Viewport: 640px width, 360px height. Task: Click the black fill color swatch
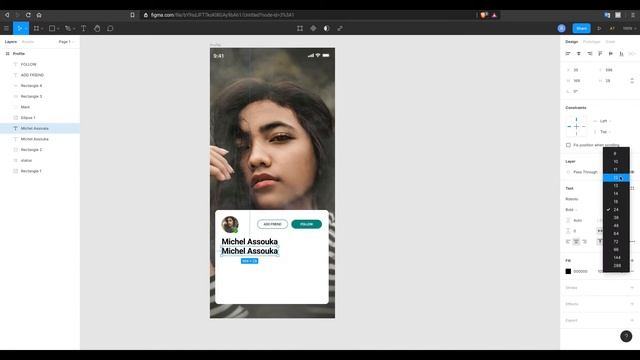point(568,271)
